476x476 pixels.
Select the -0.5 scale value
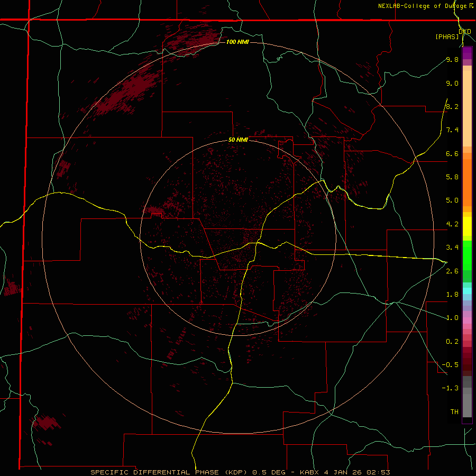point(450,364)
